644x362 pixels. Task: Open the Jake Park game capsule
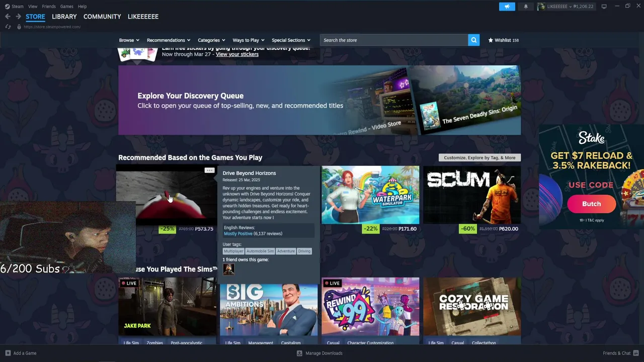click(167, 306)
